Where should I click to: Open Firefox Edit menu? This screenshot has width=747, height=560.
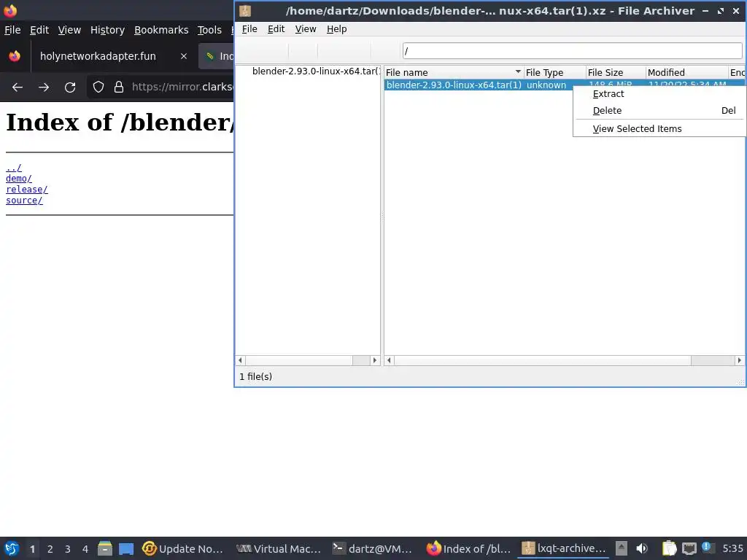click(39, 30)
